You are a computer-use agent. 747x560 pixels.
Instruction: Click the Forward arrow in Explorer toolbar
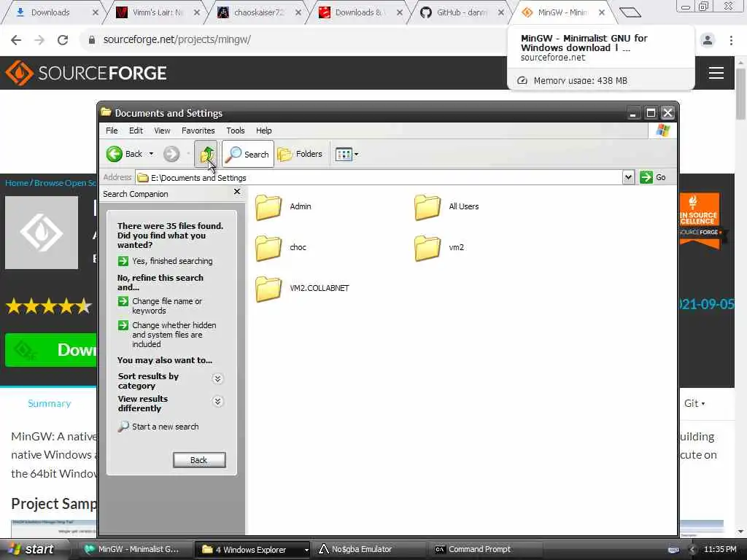[x=171, y=154]
